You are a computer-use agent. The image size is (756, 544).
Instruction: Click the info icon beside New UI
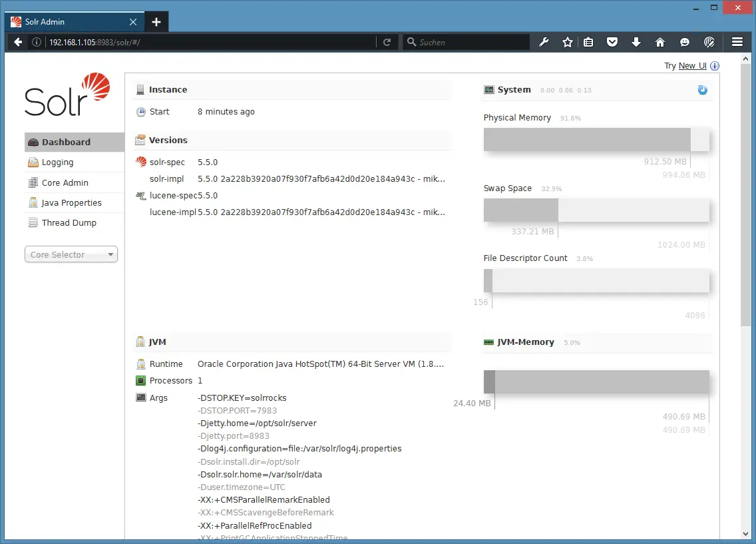(715, 66)
